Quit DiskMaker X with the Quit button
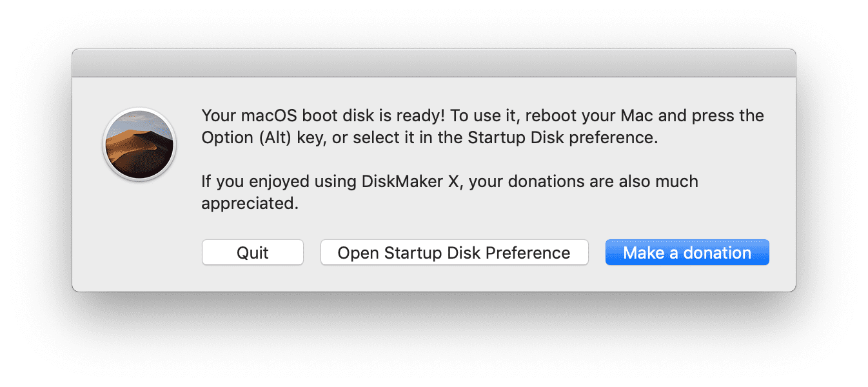 [x=253, y=252]
